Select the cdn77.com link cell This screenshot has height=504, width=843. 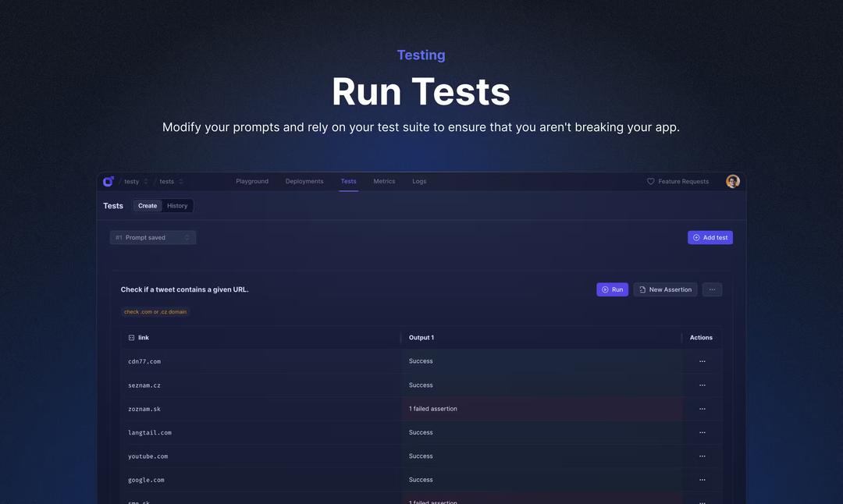[x=261, y=361]
